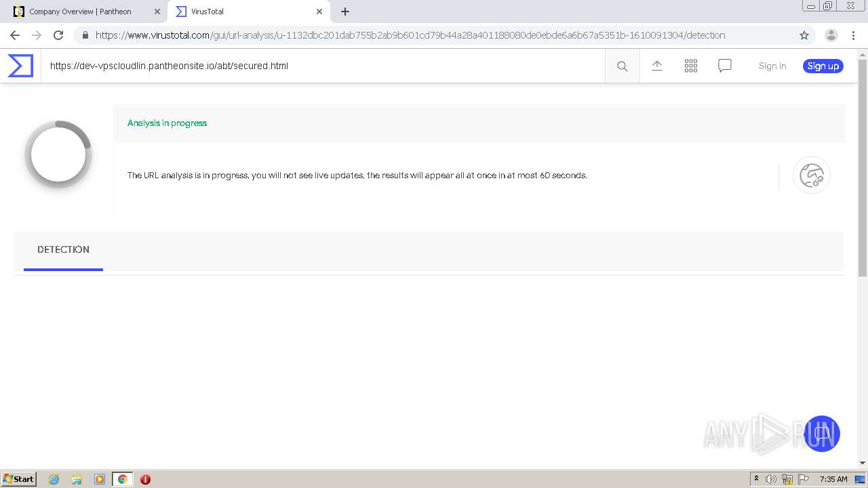Open the Chrome three-dot menu

pos(853,35)
